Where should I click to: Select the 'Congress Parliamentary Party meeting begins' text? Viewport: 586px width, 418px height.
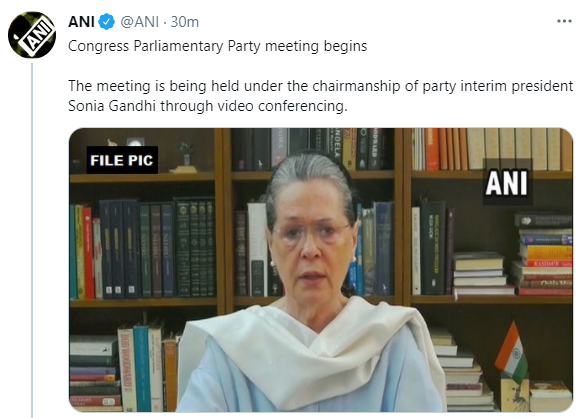pos(218,46)
